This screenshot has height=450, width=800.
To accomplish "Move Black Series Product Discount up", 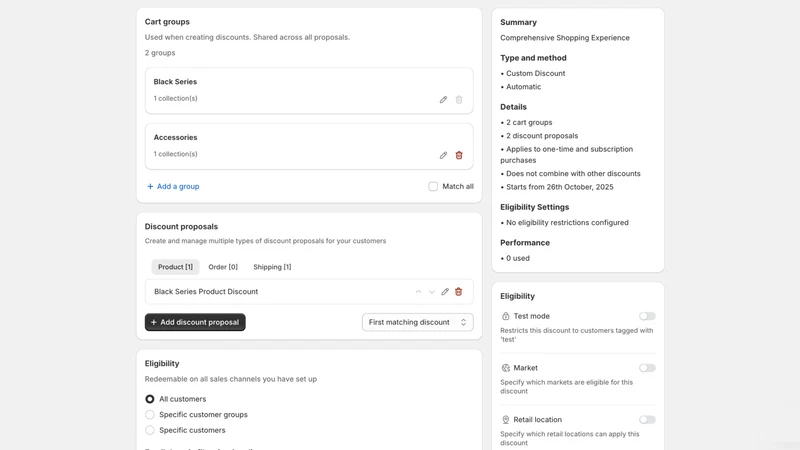I will pos(418,292).
